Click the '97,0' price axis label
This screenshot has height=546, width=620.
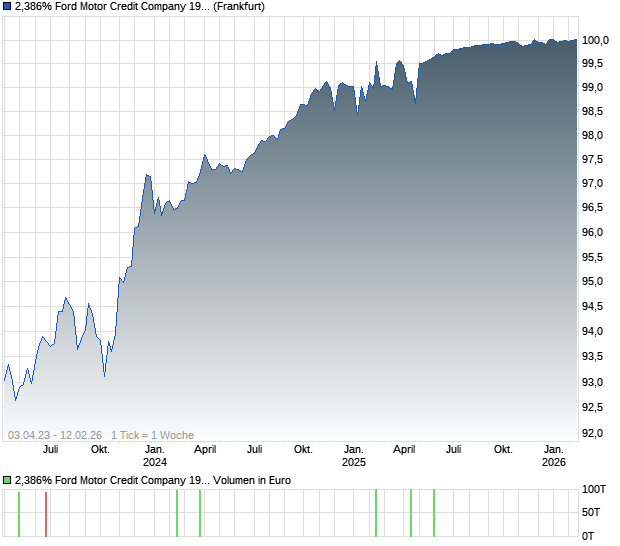coord(592,183)
